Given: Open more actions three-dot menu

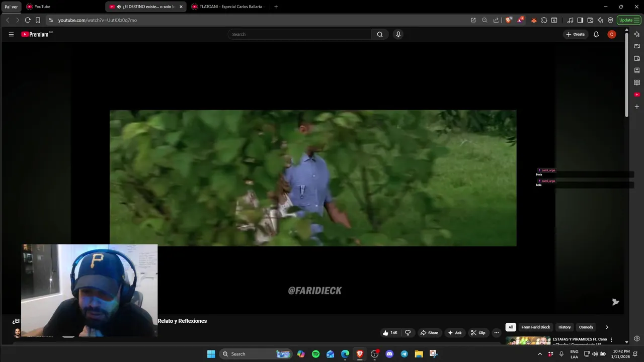Looking at the screenshot, I should [x=497, y=333].
